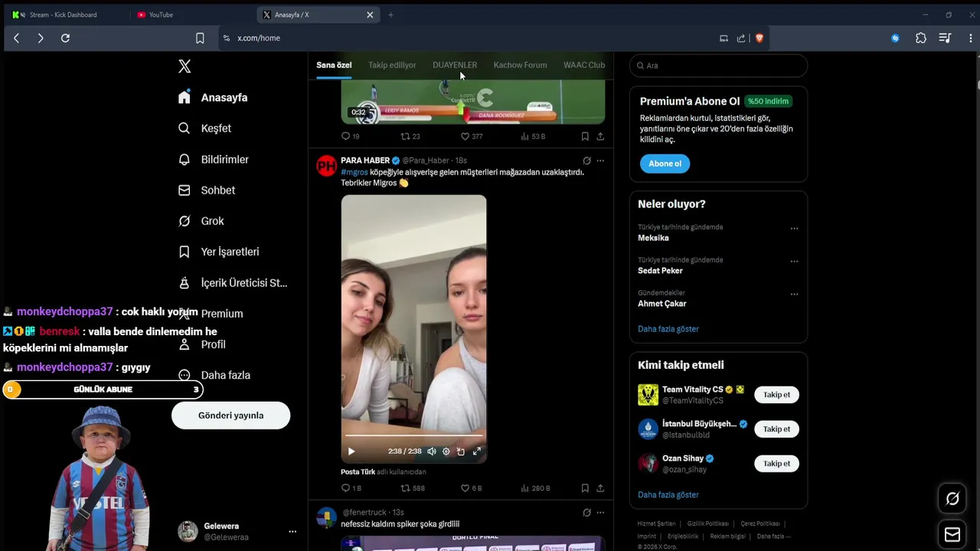Open more options on fenertruck post
Image resolution: width=980 pixels, height=551 pixels.
600,513
